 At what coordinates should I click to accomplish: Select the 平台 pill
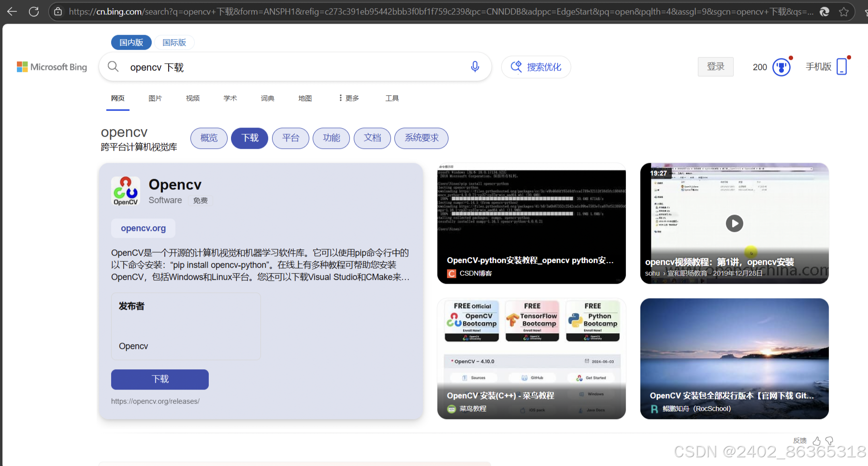click(x=290, y=138)
